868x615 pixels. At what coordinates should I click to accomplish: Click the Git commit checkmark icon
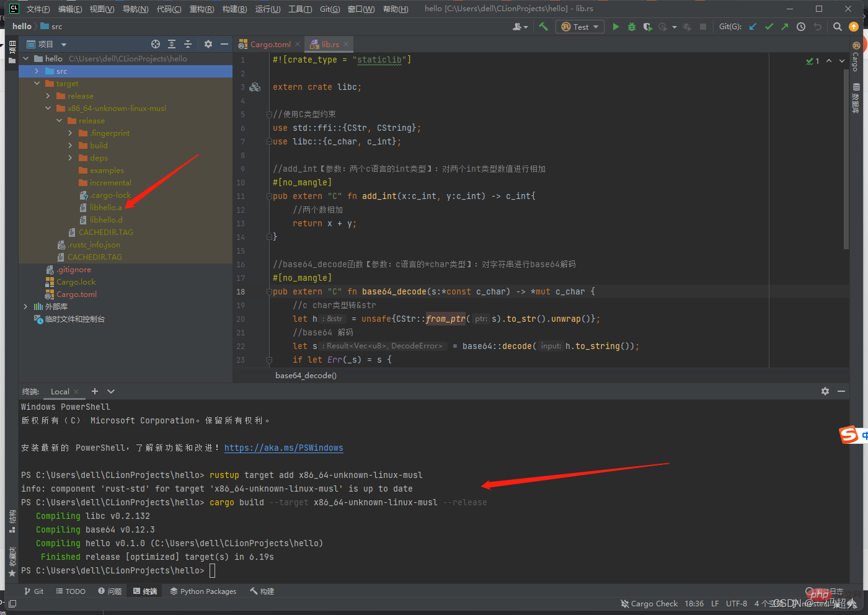point(769,27)
